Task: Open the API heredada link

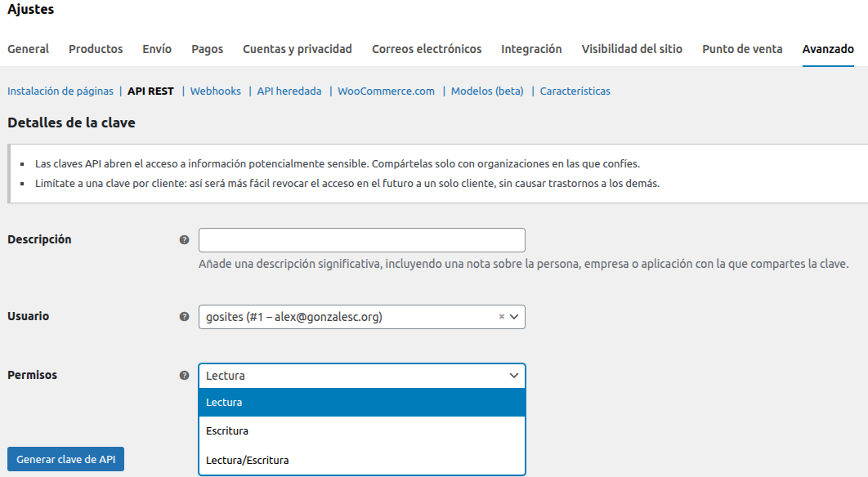Action: (x=289, y=91)
